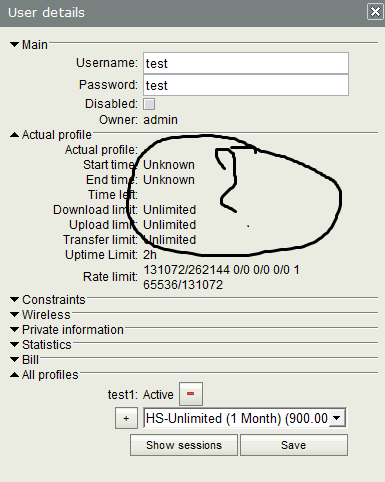
Task: Click the 'Unknown' End time value
Action: coord(169,180)
